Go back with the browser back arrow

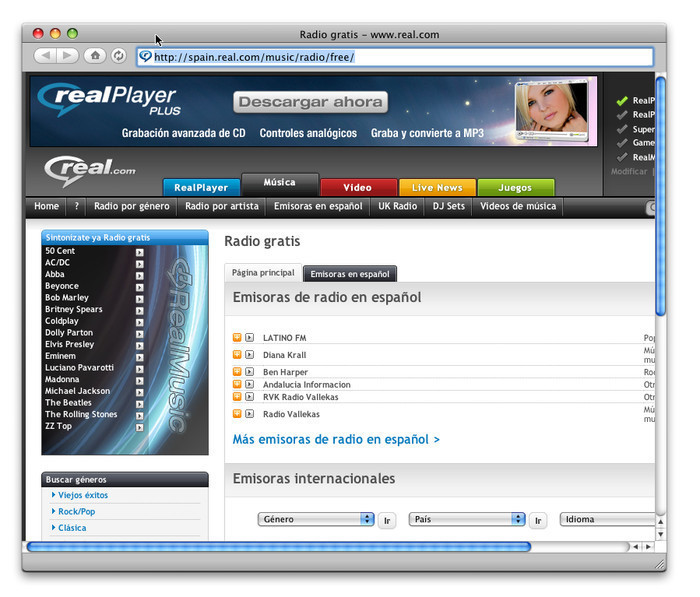pos(45,56)
